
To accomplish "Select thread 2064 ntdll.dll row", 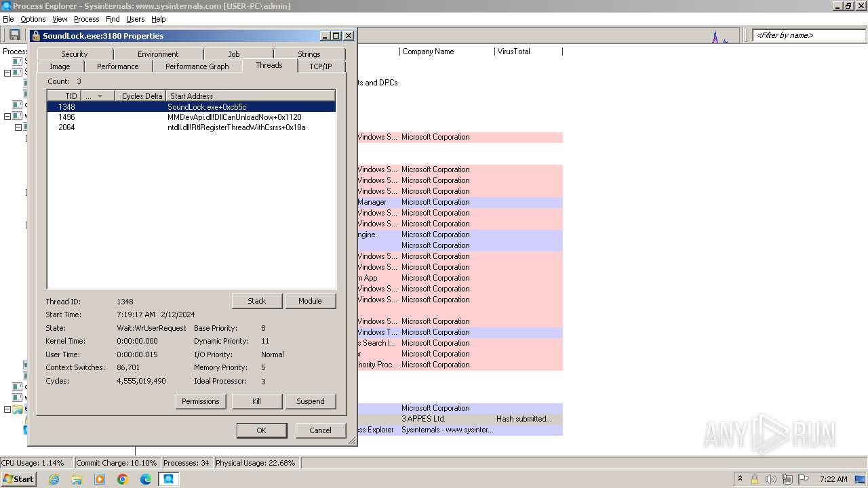I will coord(191,127).
